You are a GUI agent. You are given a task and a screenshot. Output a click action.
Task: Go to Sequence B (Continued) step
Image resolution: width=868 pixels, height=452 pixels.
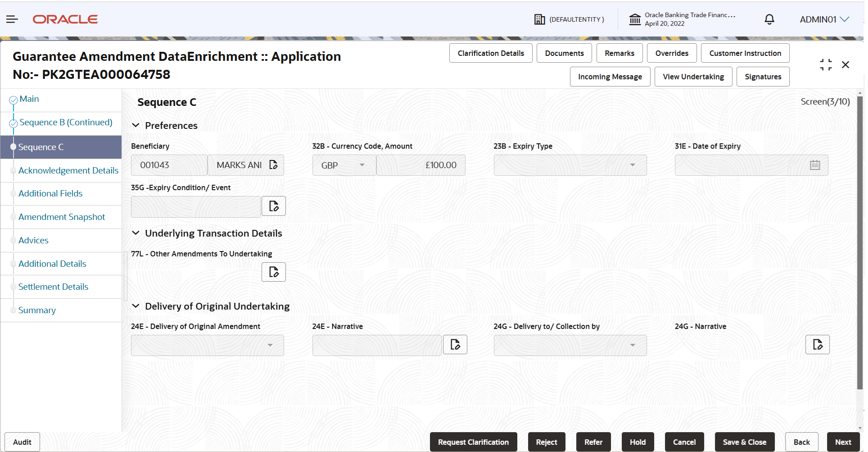(x=66, y=123)
